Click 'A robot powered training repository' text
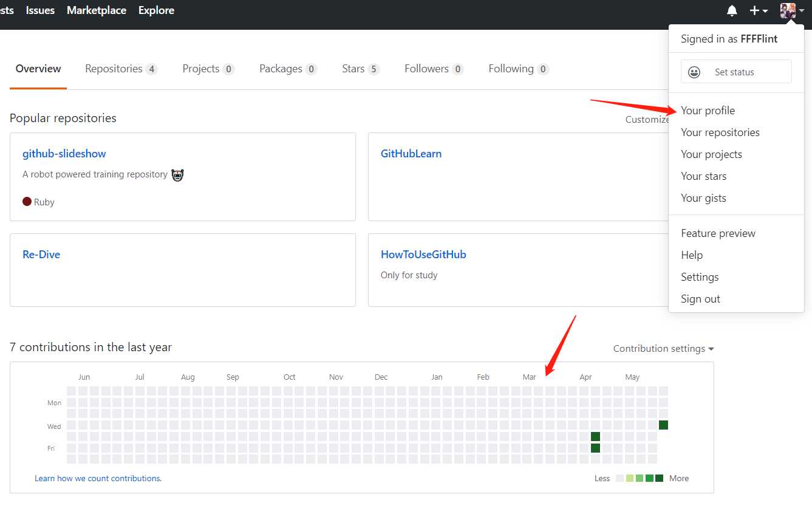Image resolution: width=812 pixels, height=514 pixels. click(95, 174)
